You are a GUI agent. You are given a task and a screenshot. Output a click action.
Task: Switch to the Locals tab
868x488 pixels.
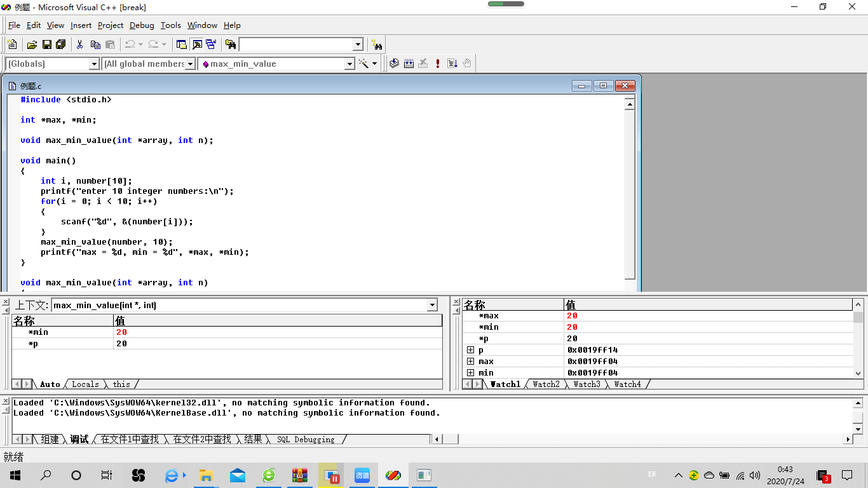click(x=85, y=384)
